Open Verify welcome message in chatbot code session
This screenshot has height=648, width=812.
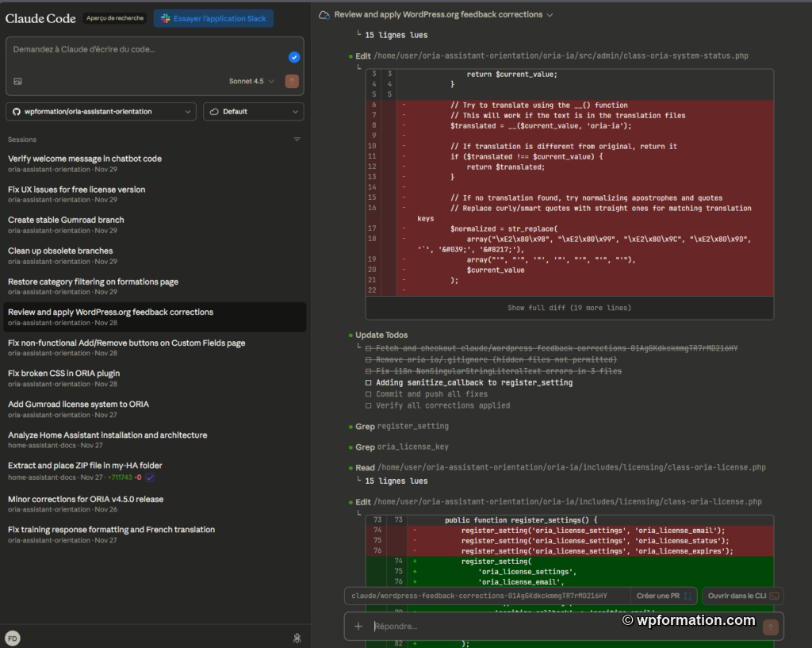[x=155, y=163]
